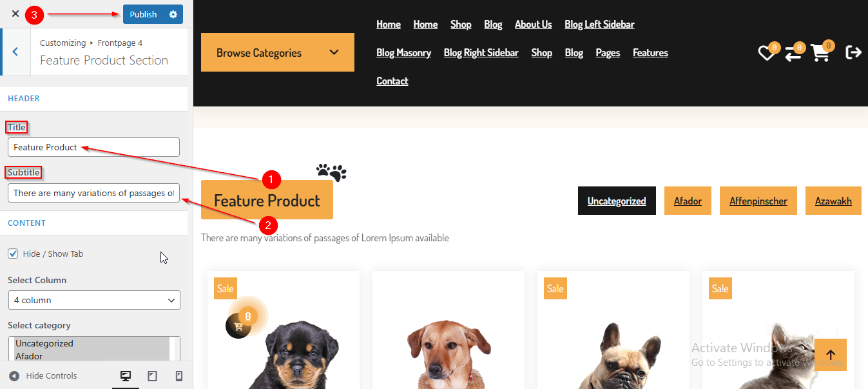868x389 pixels.
Task: Toggle the Hide / Show Tab checkbox
Action: point(13,254)
